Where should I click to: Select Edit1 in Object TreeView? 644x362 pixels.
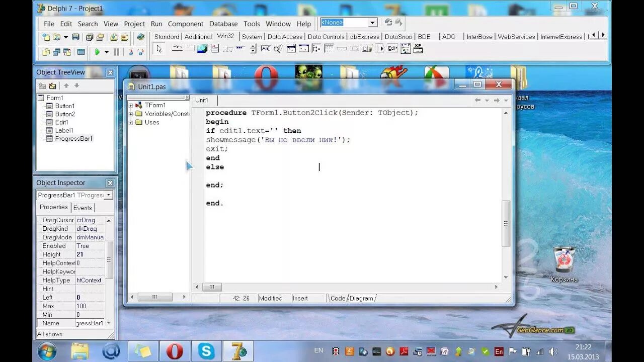(x=61, y=122)
